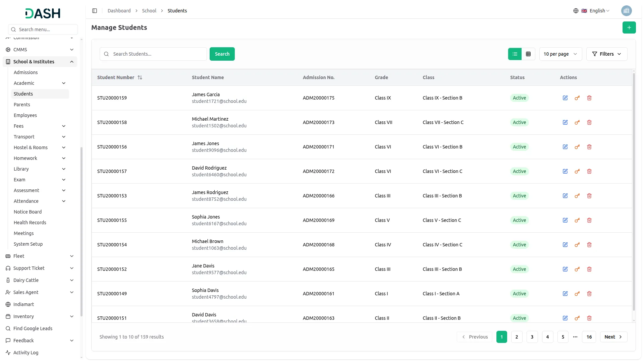644x362 pixels.
Task: Open Health Records in sidebar
Action: tap(30, 223)
